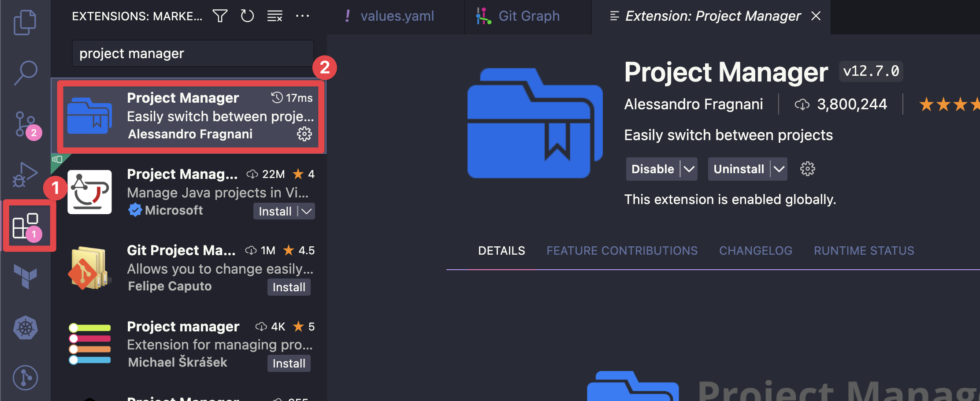
Task: Select Git Project Manager list entry title
Action: click(181, 250)
